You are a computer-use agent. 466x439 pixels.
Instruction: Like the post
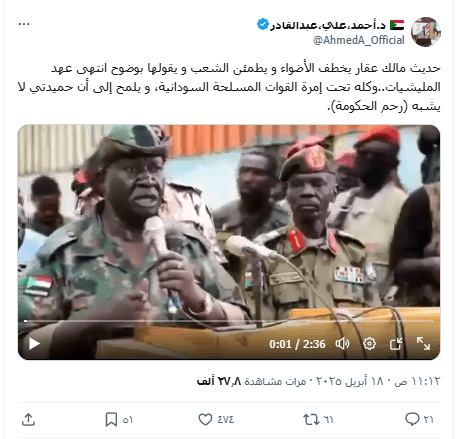[216, 419]
